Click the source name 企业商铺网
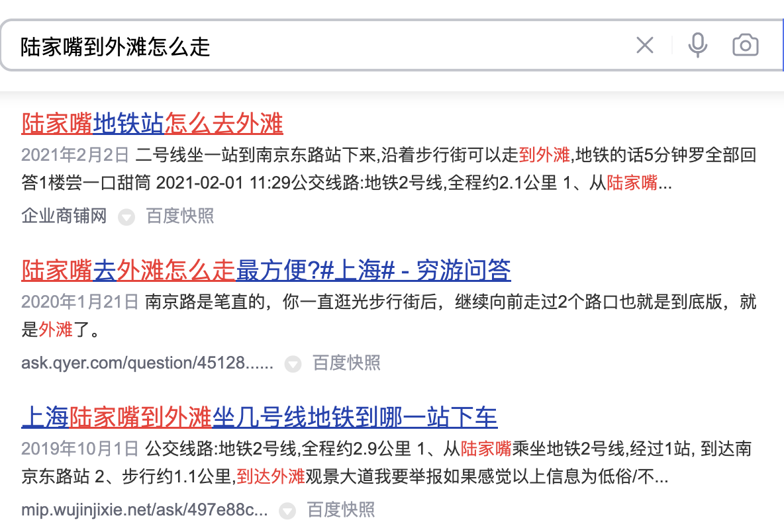Screen dimensions: 784x532 click(x=64, y=216)
